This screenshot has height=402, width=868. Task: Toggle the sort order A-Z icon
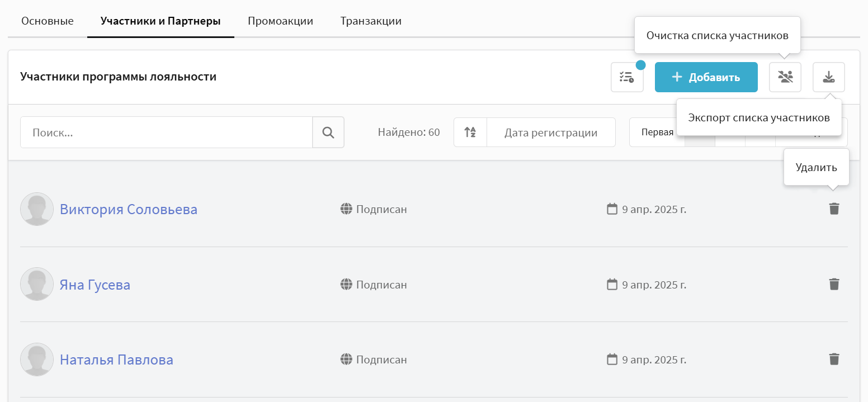470,133
